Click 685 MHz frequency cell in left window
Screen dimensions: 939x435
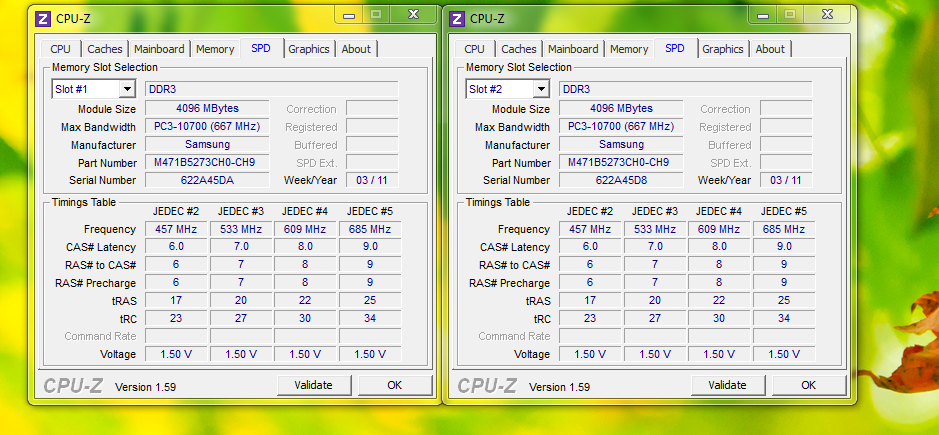tap(370, 229)
